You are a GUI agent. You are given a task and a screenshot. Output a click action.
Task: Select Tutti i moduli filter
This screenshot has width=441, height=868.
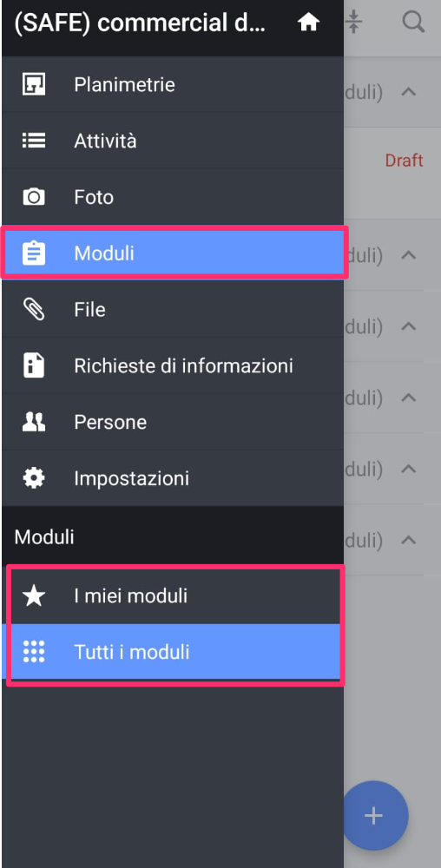tap(173, 652)
